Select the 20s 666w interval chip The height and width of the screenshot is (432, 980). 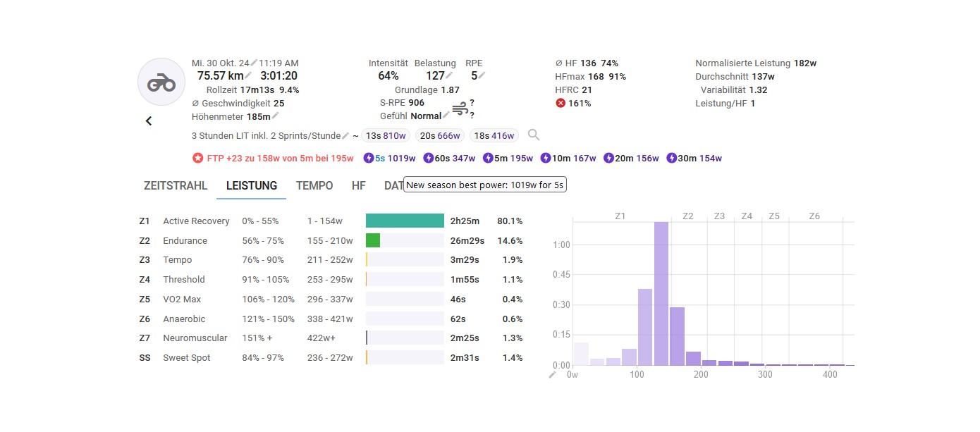click(x=440, y=136)
